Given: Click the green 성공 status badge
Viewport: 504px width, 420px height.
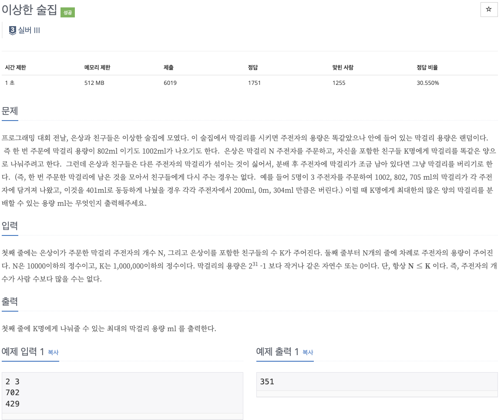Looking at the screenshot, I should pos(67,13).
